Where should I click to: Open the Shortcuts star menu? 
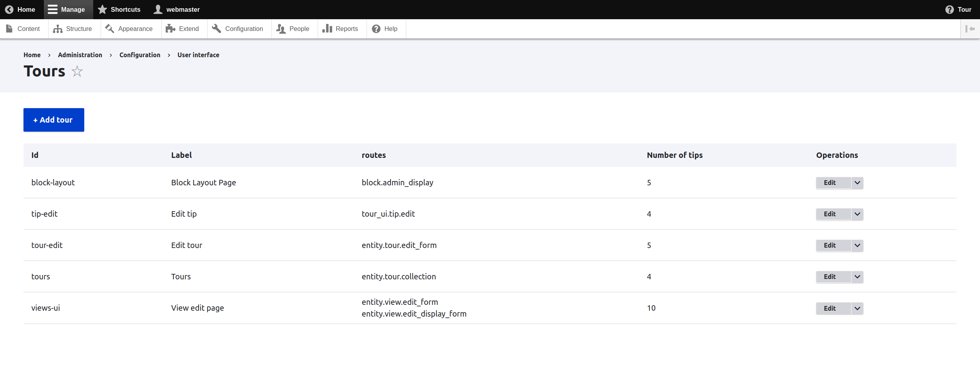click(x=119, y=9)
